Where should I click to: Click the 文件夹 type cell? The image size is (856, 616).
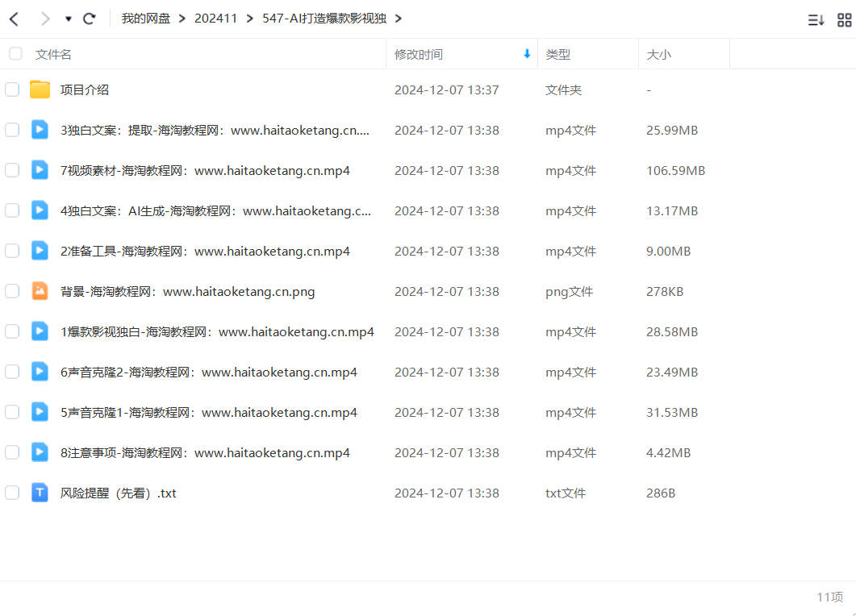click(563, 90)
